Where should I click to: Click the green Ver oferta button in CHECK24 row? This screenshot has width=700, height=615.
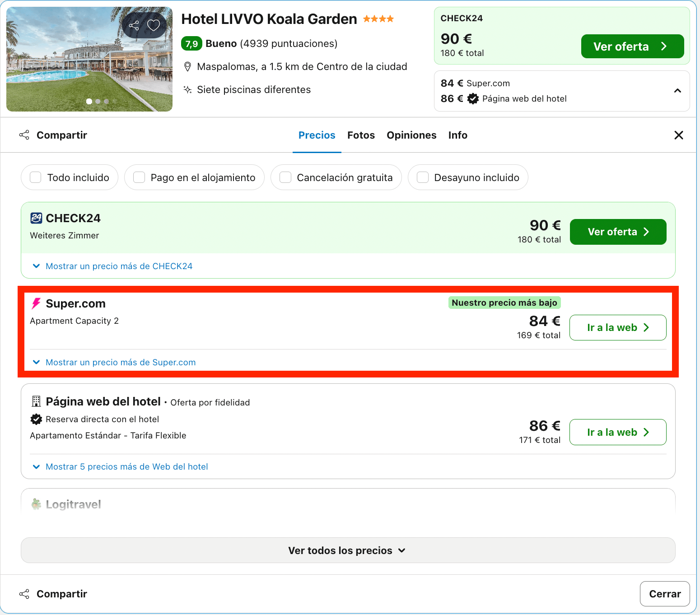pos(618,232)
